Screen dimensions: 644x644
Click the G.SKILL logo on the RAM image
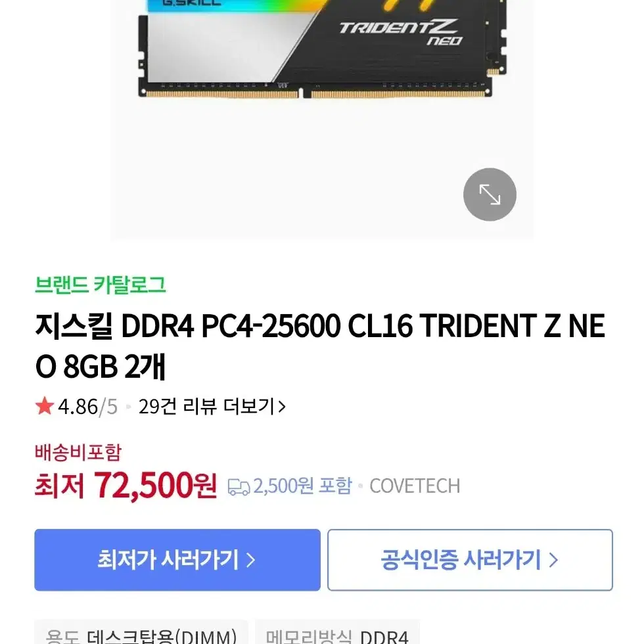coord(192,3)
